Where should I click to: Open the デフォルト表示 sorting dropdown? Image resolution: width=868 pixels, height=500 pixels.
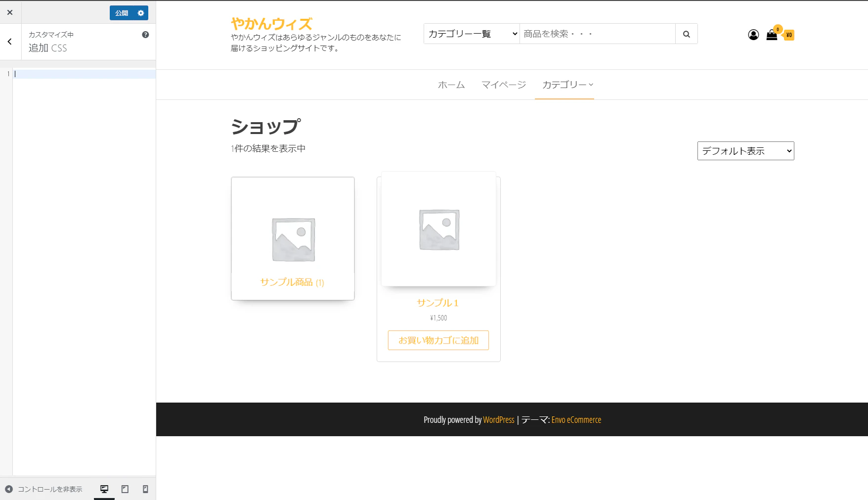pyautogui.click(x=745, y=151)
